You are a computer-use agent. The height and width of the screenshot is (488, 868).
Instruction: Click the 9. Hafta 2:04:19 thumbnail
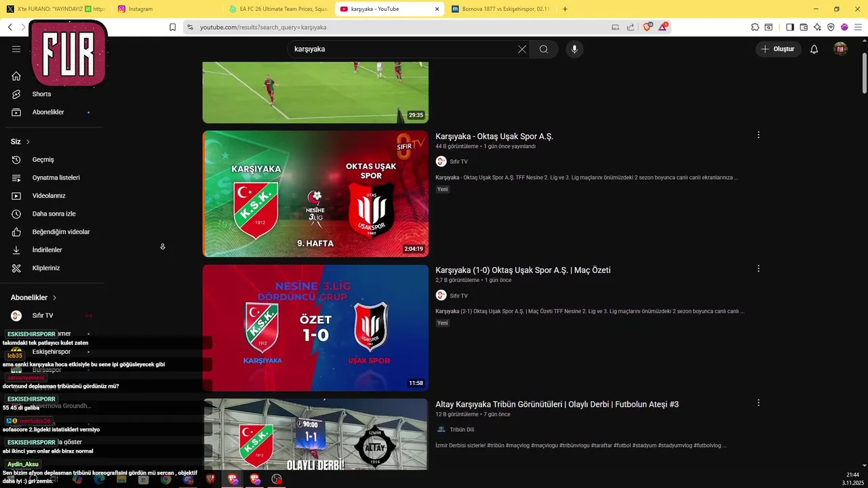[315, 194]
